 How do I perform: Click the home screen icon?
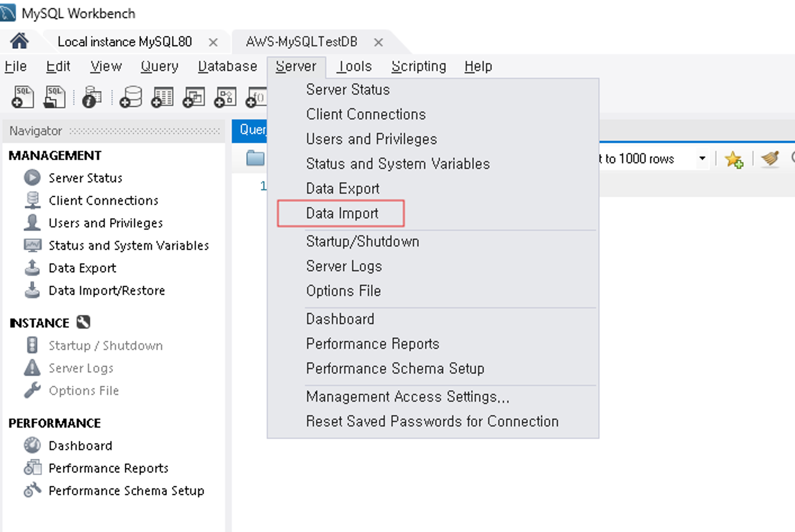pos(19,41)
